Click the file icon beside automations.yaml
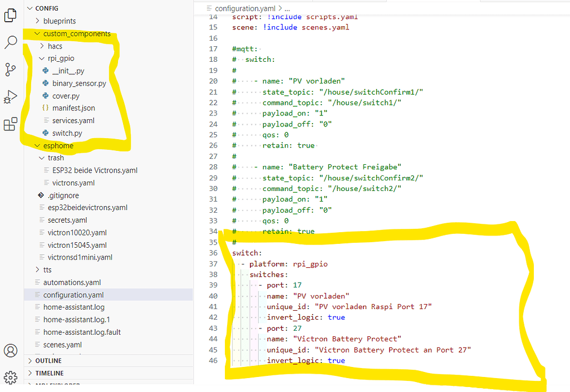Screen dimensions: 570x392 (37, 282)
